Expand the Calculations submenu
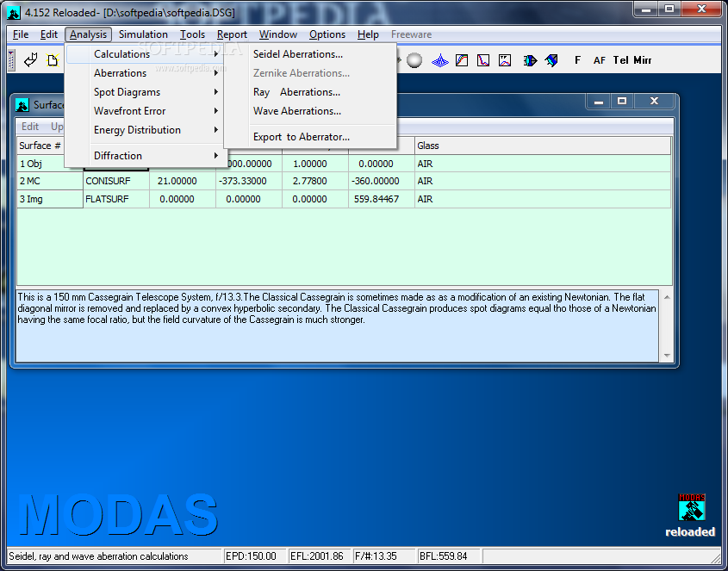 click(x=145, y=54)
